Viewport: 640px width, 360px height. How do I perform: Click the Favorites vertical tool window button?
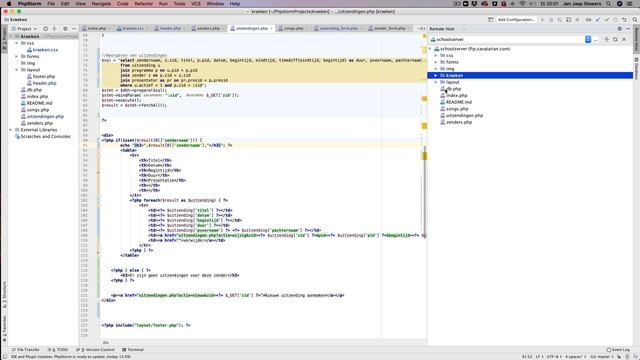click(4, 329)
